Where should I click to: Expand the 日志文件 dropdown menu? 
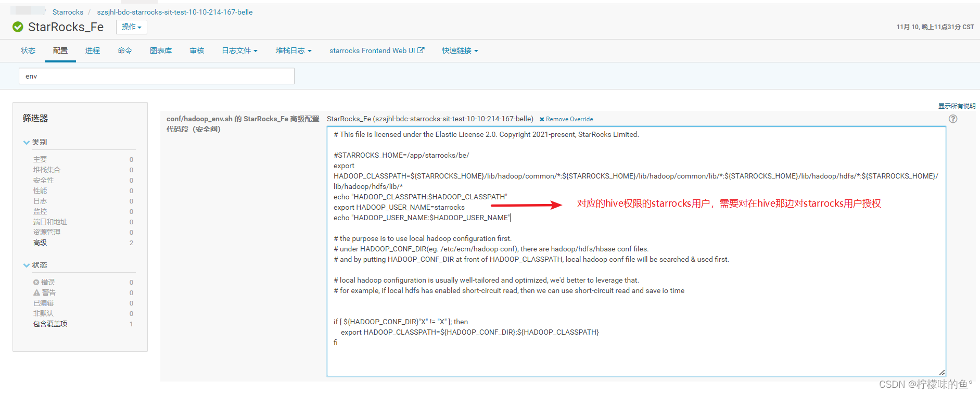[x=240, y=50]
